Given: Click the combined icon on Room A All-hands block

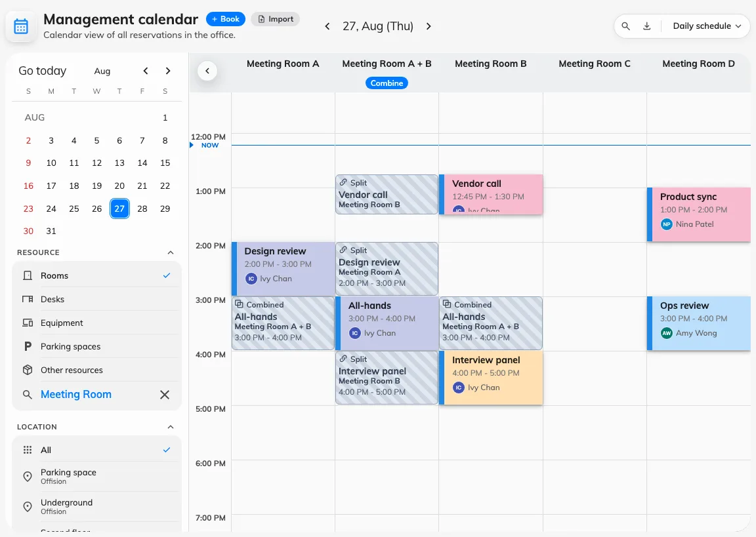Looking at the screenshot, I should (x=239, y=304).
